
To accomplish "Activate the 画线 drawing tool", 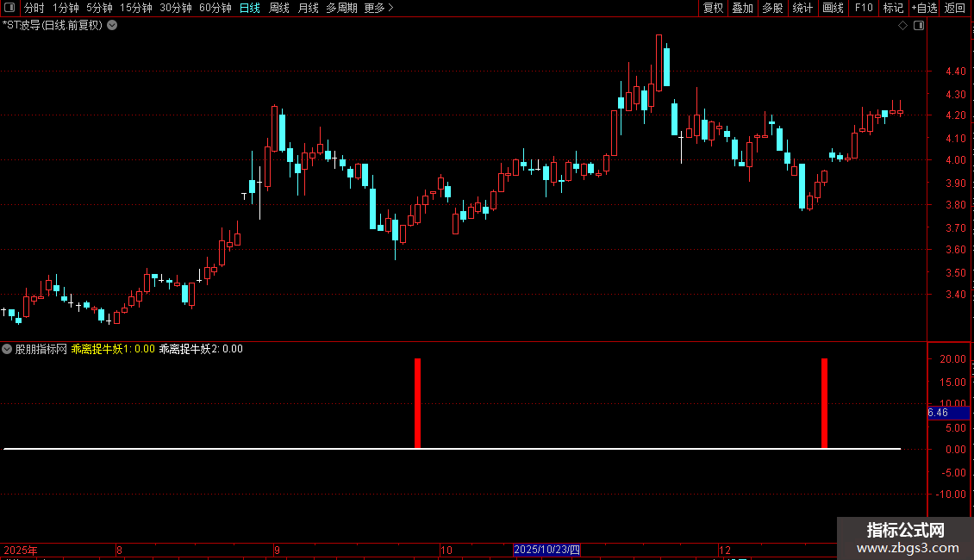I will 833,8.
